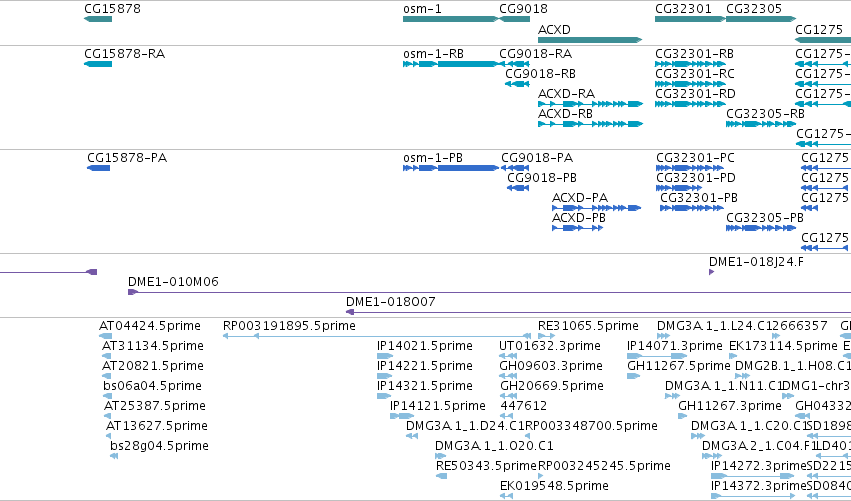Click the DME1-010M06 clone feature
The height and width of the screenshot is (501, 851).
point(489,293)
